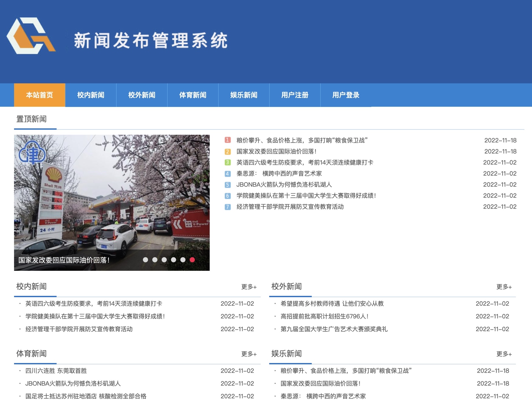The width and height of the screenshot is (532, 414).
Task: Click the number 7 rank badge
Action: [227, 207]
